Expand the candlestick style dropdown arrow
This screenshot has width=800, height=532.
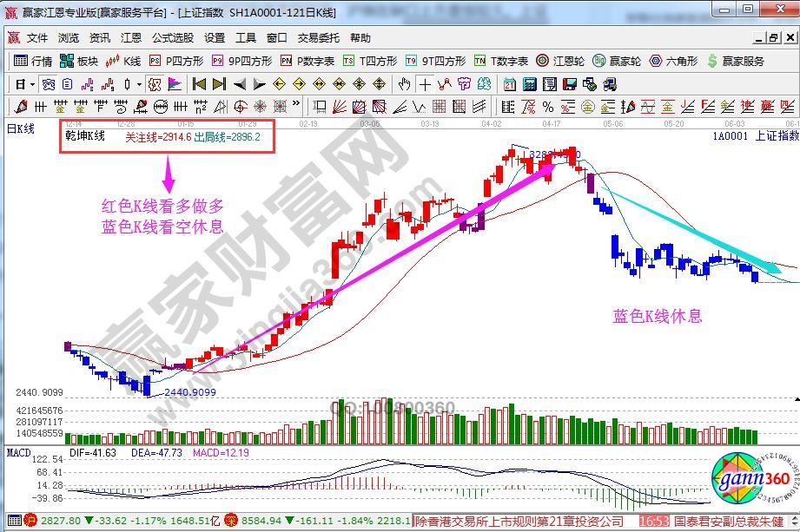(x=140, y=84)
